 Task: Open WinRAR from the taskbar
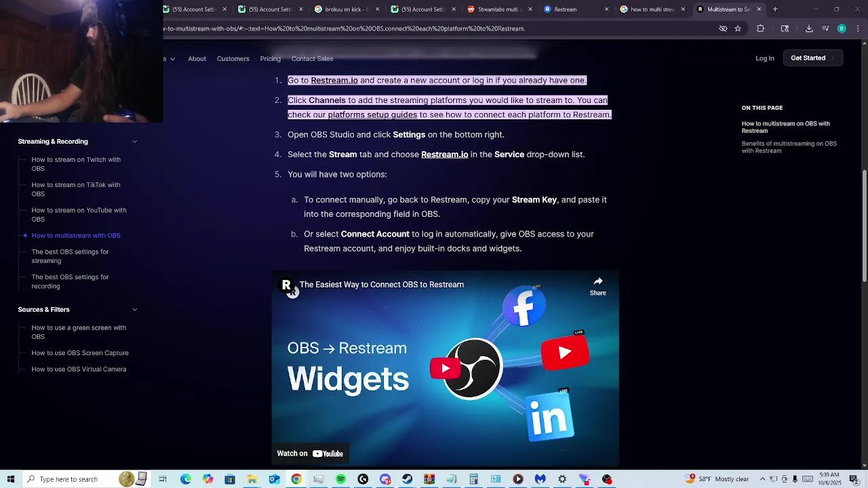coord(429,479)
